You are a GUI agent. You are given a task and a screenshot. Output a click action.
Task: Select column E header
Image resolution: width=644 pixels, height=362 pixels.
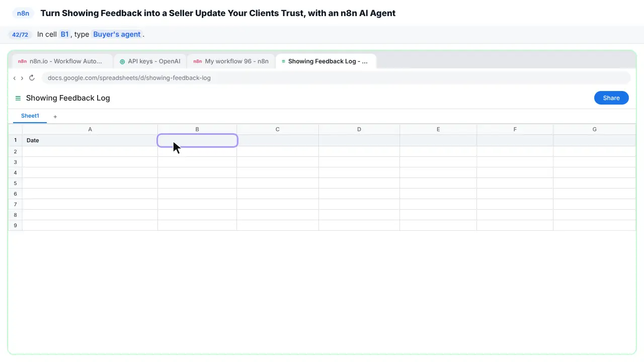coord(438,129)
